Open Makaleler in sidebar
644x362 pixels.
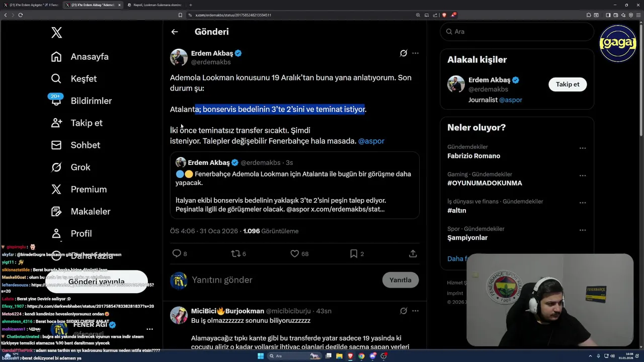(80, 212)
